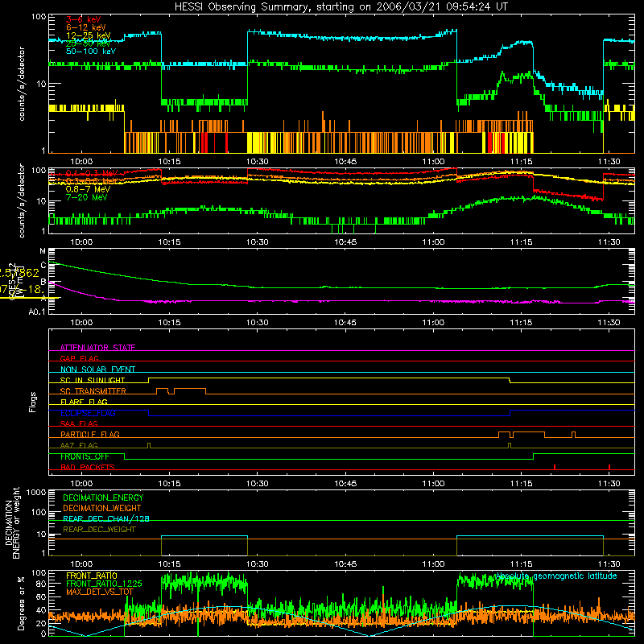This screenshot has width=644, height=644.
Task: Click the GAP_FLAG label
Action: (x=79, y=358)
